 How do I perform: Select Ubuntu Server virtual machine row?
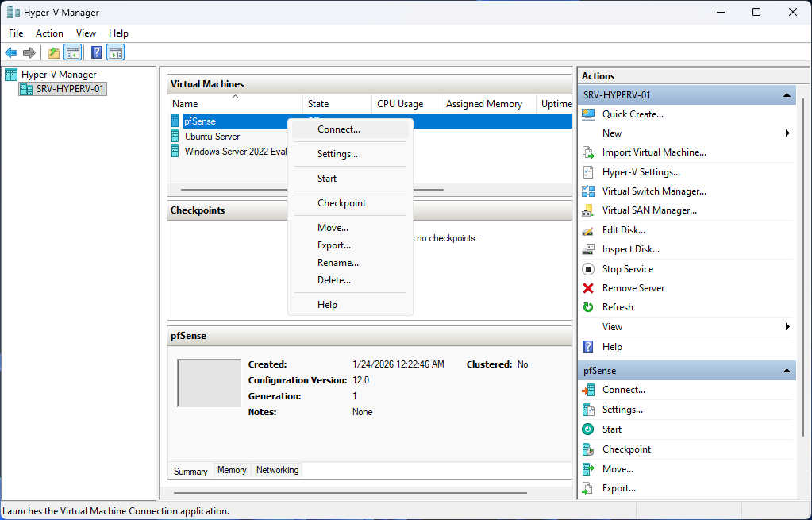pyautogui.click(x=212, y=137)
